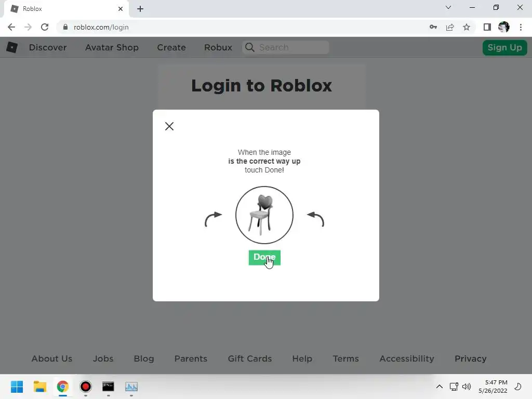
Task: Open the Windows Start menu
Action: pyautogui.click(x=17, y=387)
